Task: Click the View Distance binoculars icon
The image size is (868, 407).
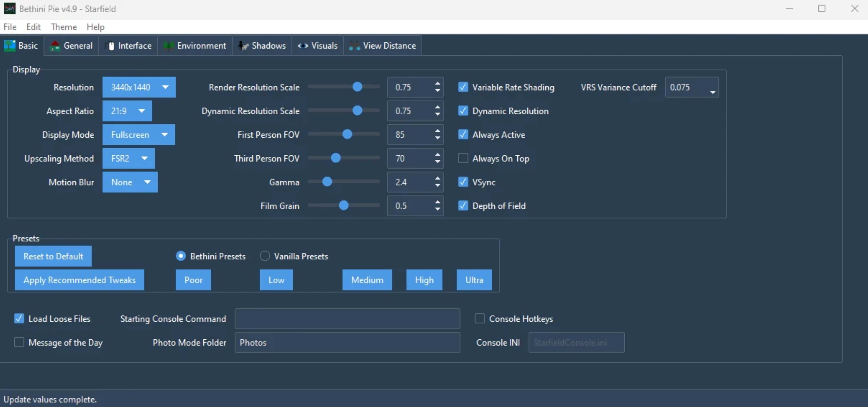Action: pyautogui.click(x=354, y=46)
